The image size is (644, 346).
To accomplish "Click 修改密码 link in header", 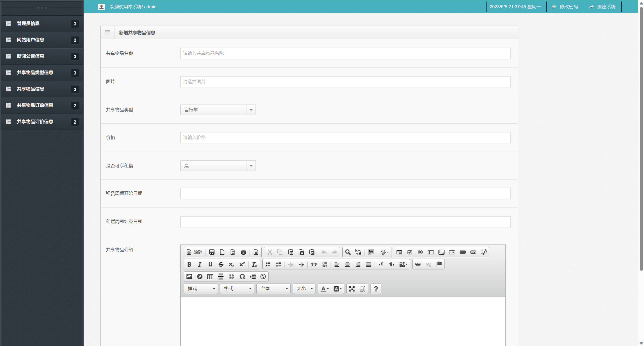I will [x=568, y=7].
